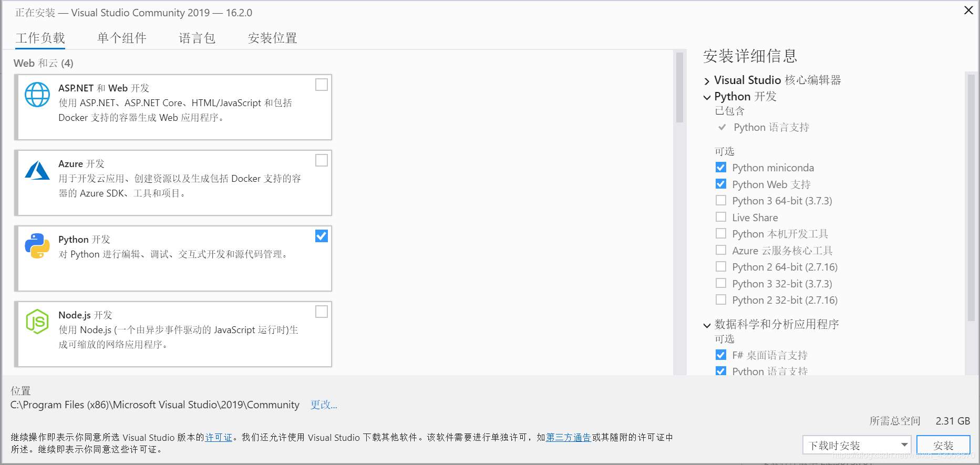
Task: Check Python 3 32-bit (3.7.3)
Action: (721, 283)
